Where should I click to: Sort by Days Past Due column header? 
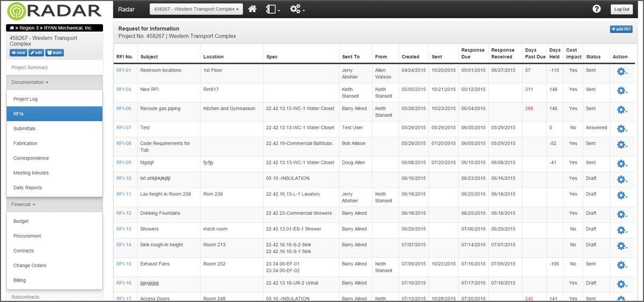[535, 53]
